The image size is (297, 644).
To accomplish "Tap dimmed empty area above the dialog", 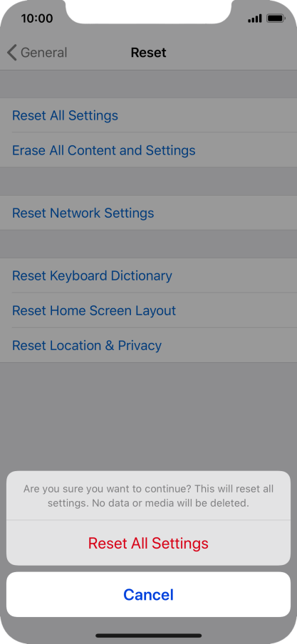I will (148, 416).
